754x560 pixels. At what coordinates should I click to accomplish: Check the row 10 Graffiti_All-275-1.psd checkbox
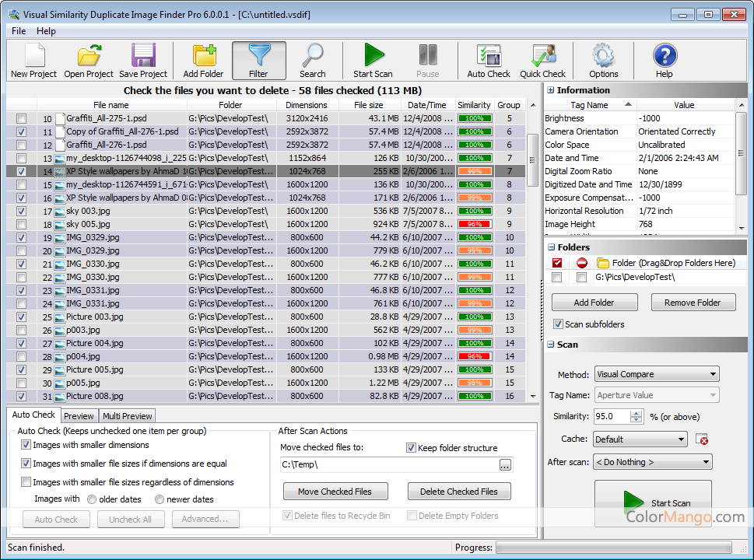[21, 118]
